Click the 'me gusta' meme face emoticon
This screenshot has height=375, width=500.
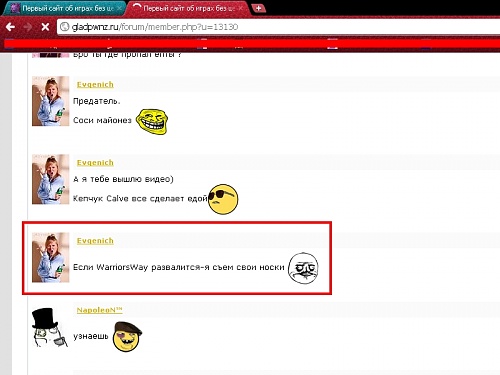(x=303, y=268)
